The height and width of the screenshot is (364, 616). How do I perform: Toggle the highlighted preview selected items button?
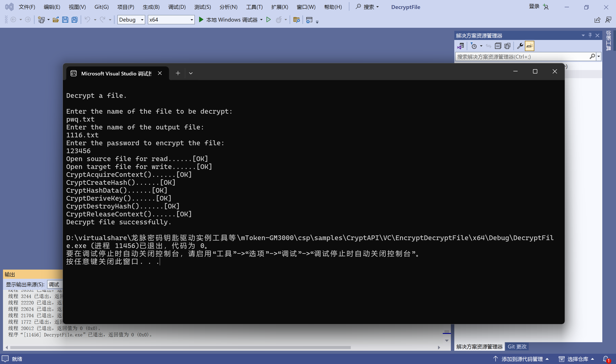529,46
